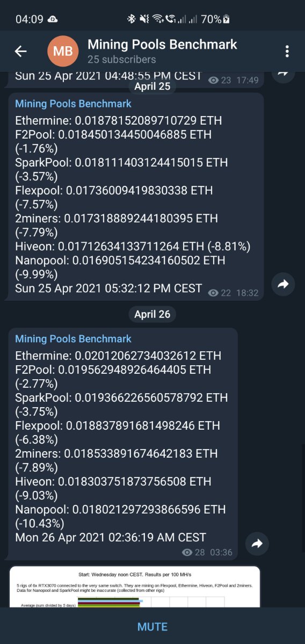
Task: Forward the April 25 05:32 PM message
Action: pos(283,284)
